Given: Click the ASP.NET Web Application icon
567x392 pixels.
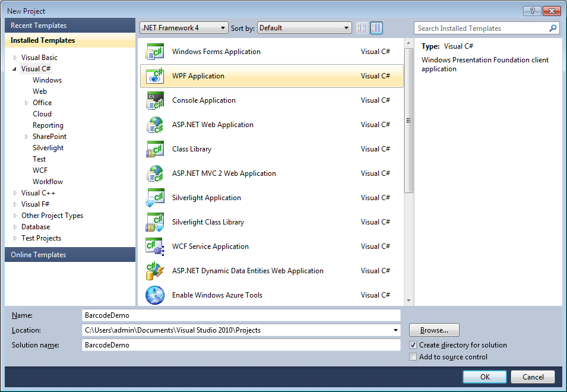Looking at the screenshot, I should [155, 125].
